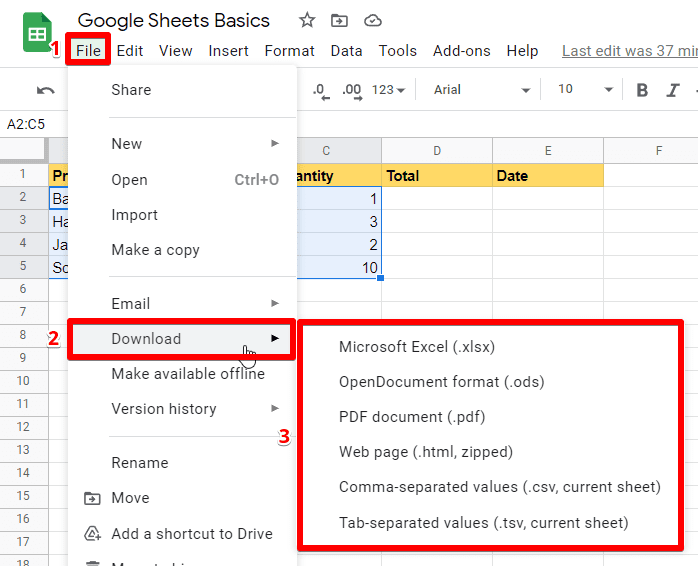Select row 7 header
This screenshot has height=566, width=698.
(x=23, y=312)
